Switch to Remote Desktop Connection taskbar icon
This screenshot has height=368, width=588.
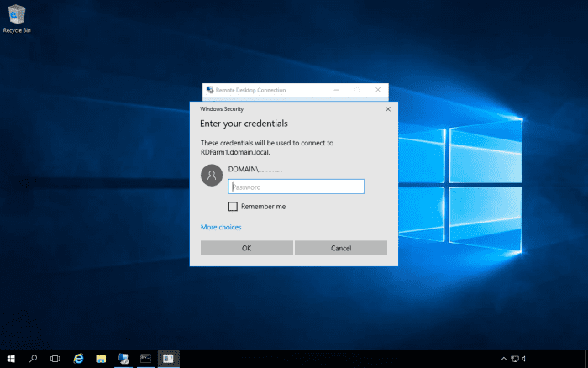tap(123, 359)
